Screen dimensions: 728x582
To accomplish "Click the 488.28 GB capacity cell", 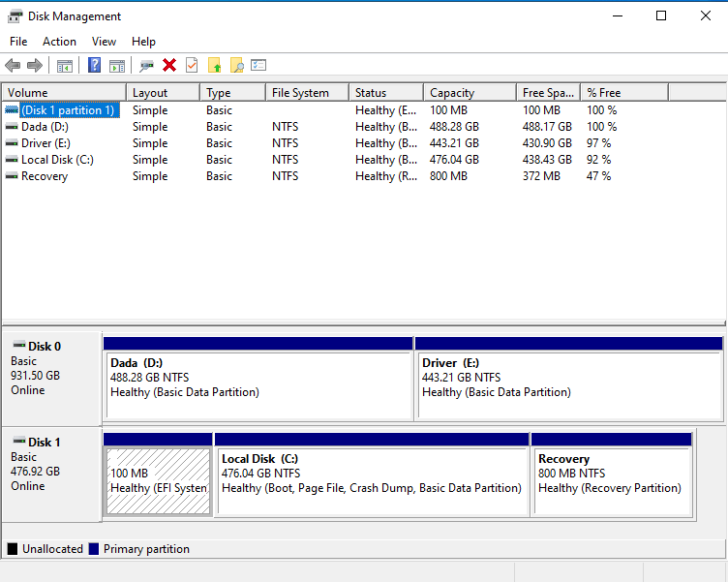I will coord(454,126).
